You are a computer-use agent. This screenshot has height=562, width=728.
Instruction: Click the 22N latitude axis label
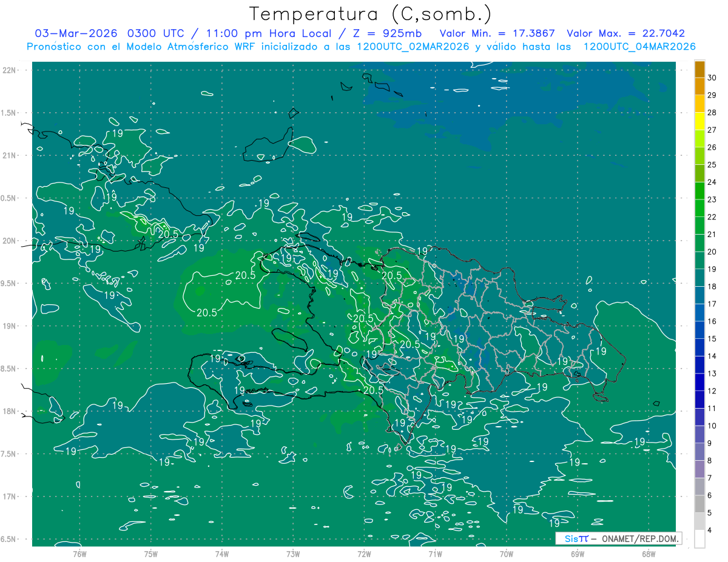click(10, 70)
